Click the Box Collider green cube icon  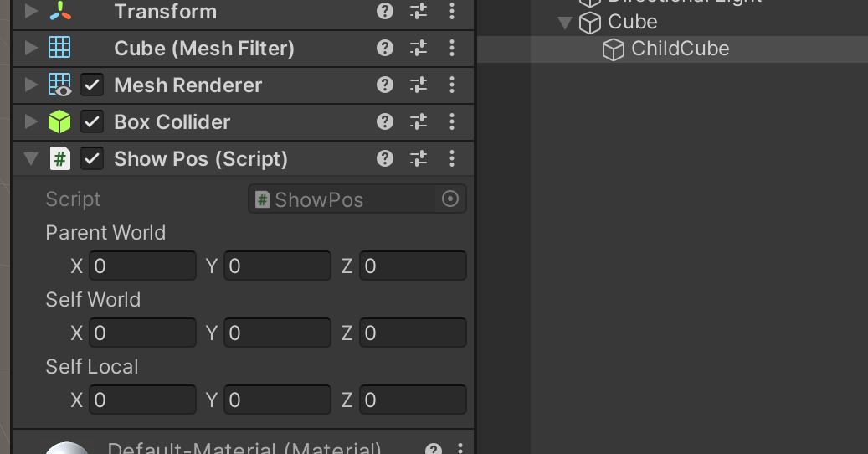point(59,121)
